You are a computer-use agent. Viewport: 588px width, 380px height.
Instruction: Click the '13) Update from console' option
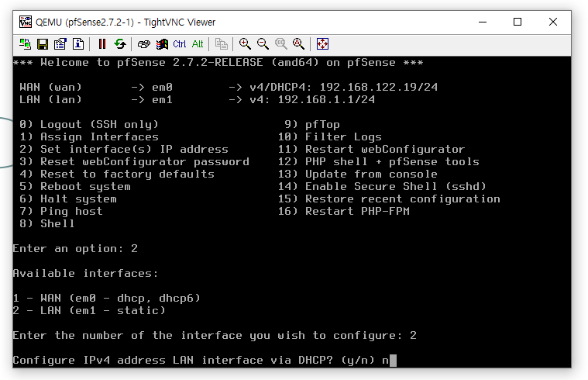click(x=357, y=174)
